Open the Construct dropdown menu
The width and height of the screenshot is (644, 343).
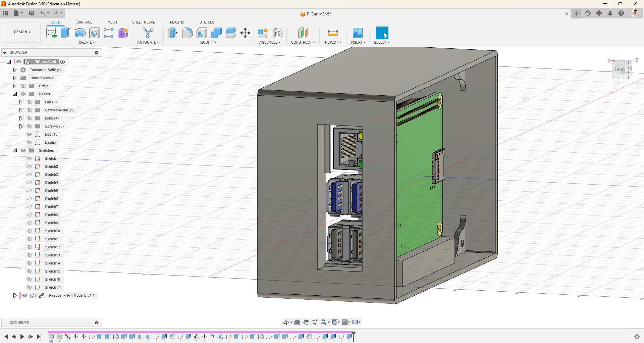[x=303, y=42]
